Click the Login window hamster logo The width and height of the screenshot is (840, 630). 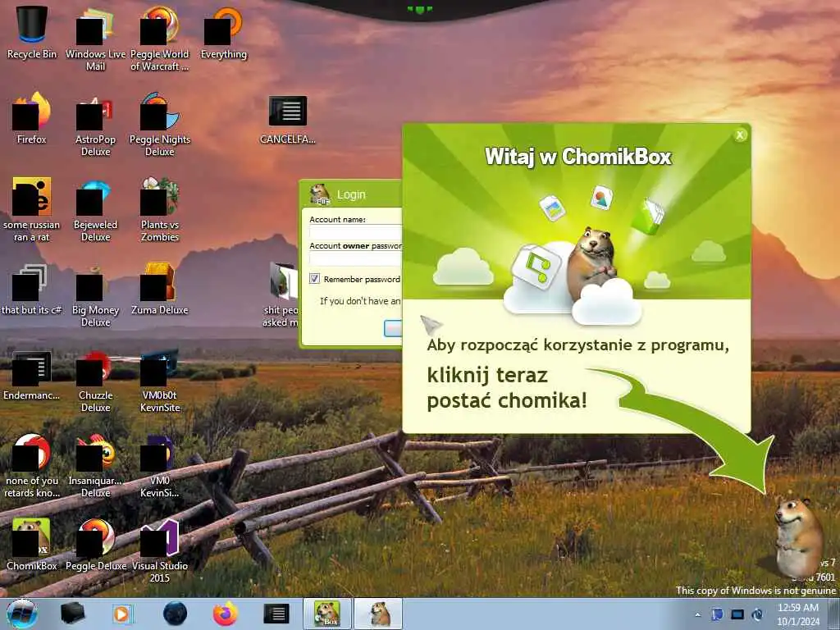(x=320, y=194)
